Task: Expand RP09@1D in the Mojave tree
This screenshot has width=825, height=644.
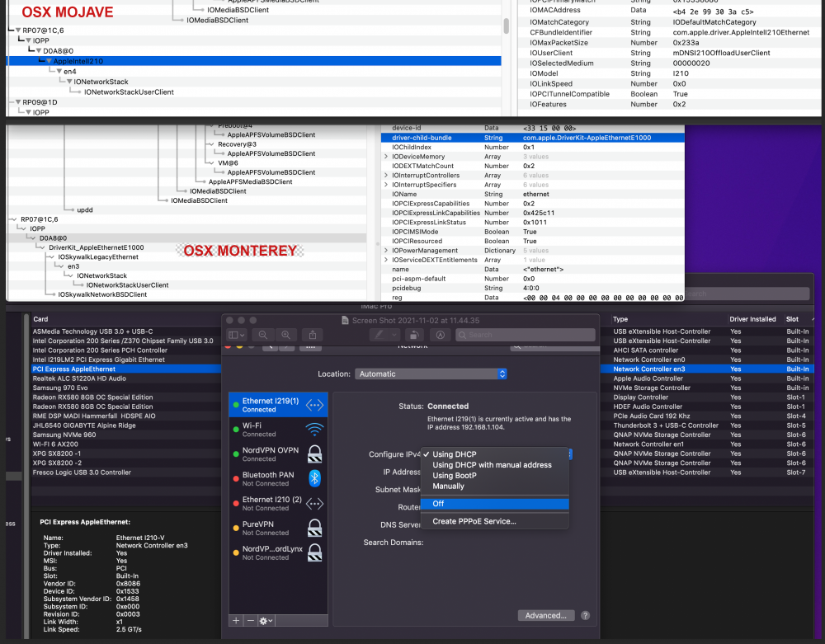Action: click(18, 102)
